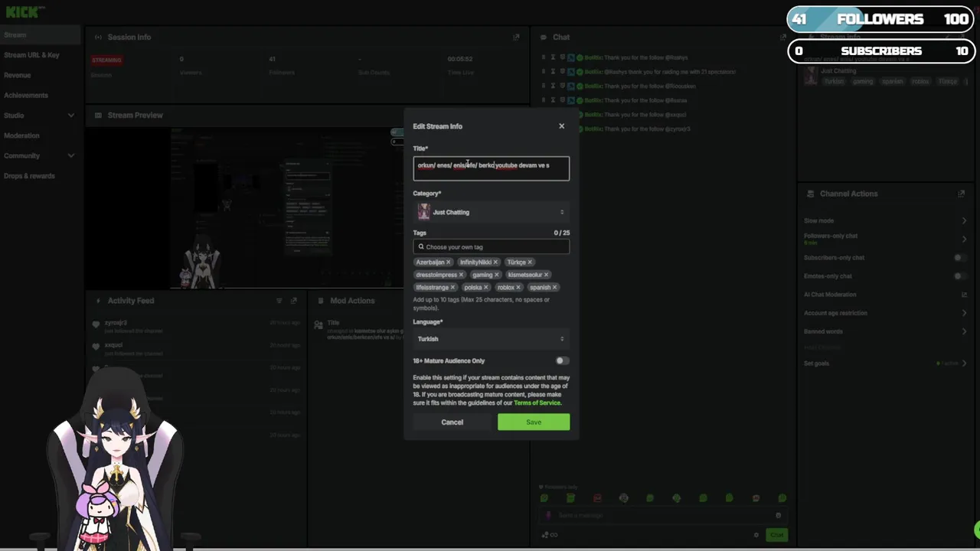980x551 pixels.
Task: Remove the kismetseolur tag
Action: [x=546, y=275]
